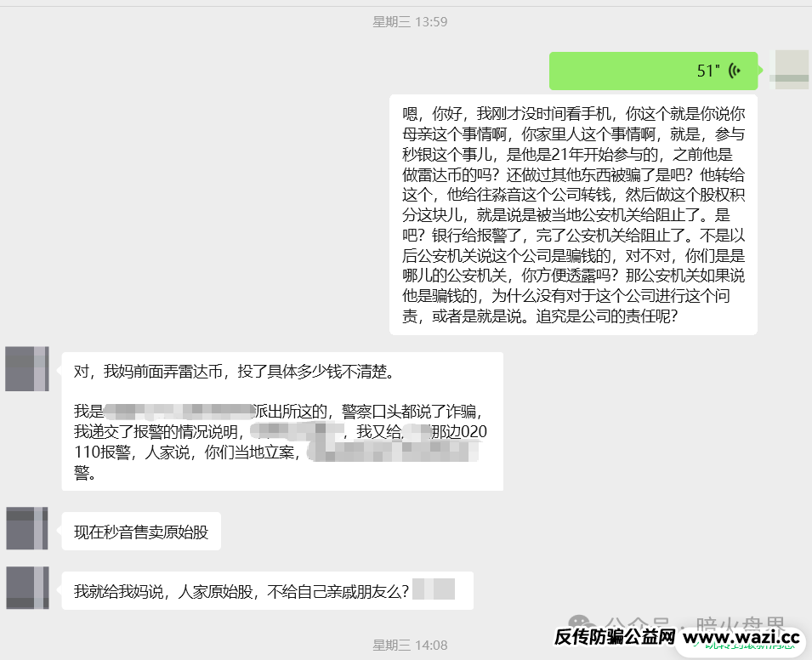Click the www.wazi.cc watermark link
812x660 pixels.
click(741, 636)
